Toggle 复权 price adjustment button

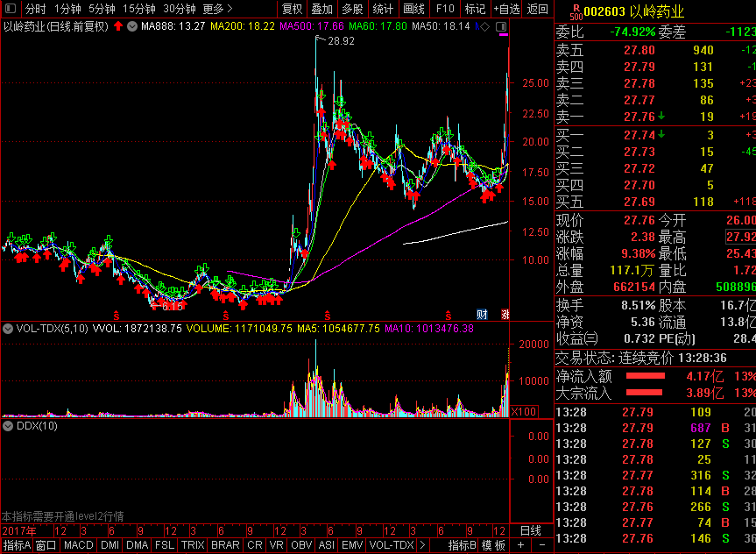[292, 9]
